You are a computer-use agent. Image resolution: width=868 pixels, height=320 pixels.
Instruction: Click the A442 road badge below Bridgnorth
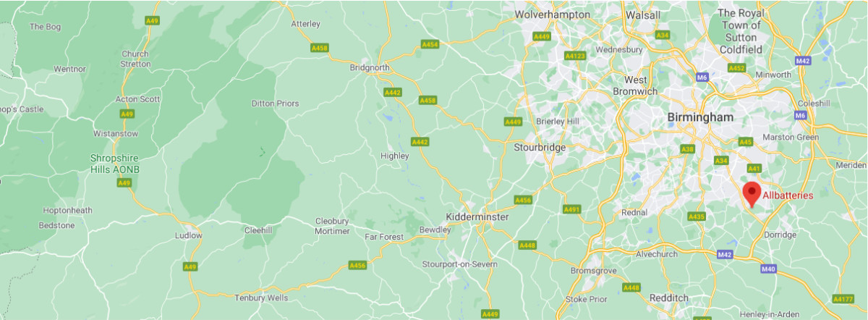point(393,92)
